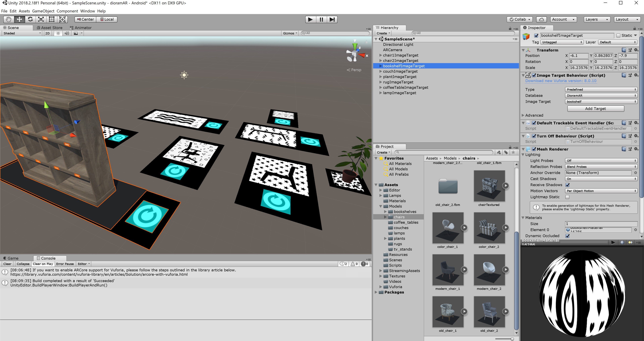Toggle scene lighting sun icon
The image size is (644, 341).
pyautogui.click(x=58, y=33)
